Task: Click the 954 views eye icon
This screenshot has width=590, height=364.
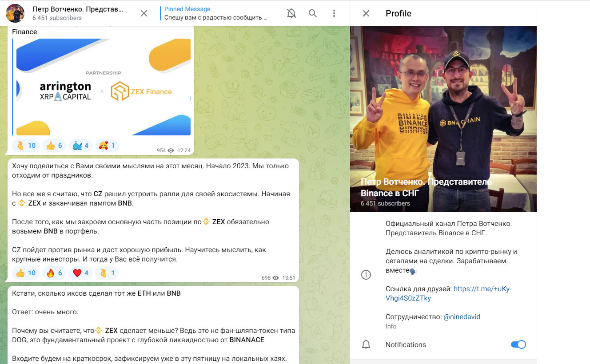Action: 171,150
